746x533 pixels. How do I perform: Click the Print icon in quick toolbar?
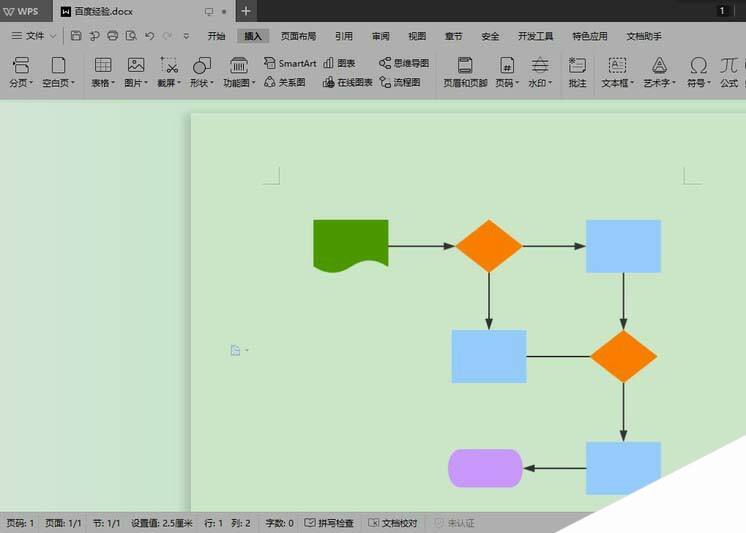pos(112,36)
